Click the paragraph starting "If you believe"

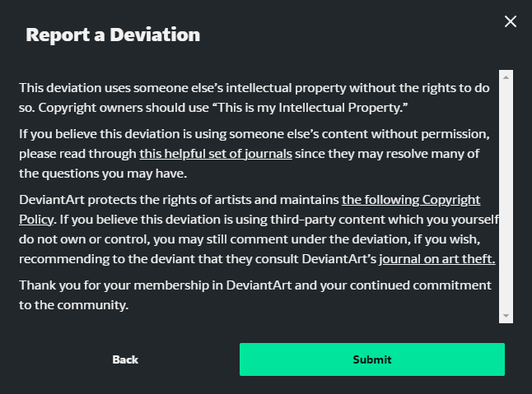(247, 133)
